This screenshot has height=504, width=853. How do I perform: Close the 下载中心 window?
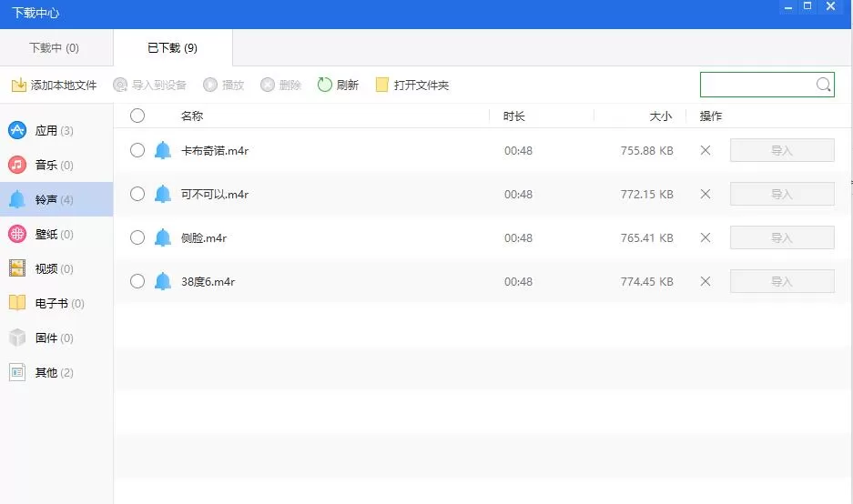coord(830,6)
